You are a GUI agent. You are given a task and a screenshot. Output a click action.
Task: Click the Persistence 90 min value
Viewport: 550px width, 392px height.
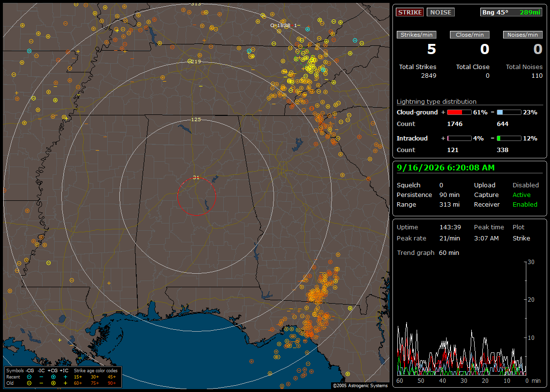449,195
